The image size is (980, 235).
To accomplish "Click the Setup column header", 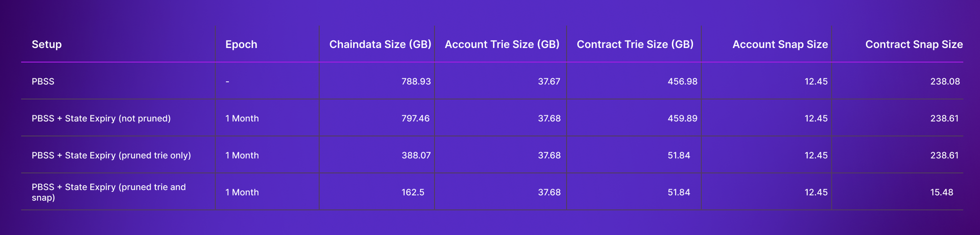I will click(47, 45).
